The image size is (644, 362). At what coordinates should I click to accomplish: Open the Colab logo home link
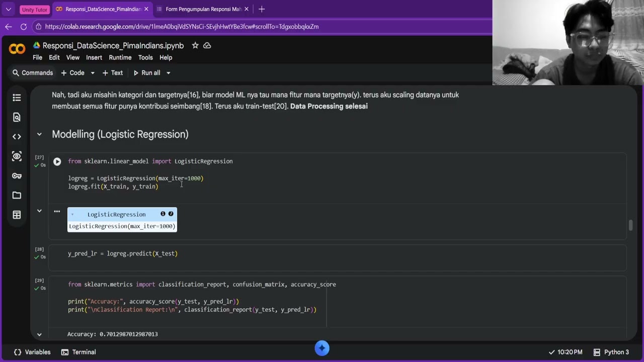click(x=17, y=49)
